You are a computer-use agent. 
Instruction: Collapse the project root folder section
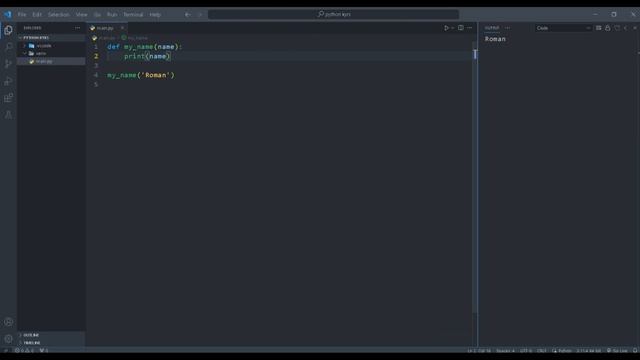51,38
